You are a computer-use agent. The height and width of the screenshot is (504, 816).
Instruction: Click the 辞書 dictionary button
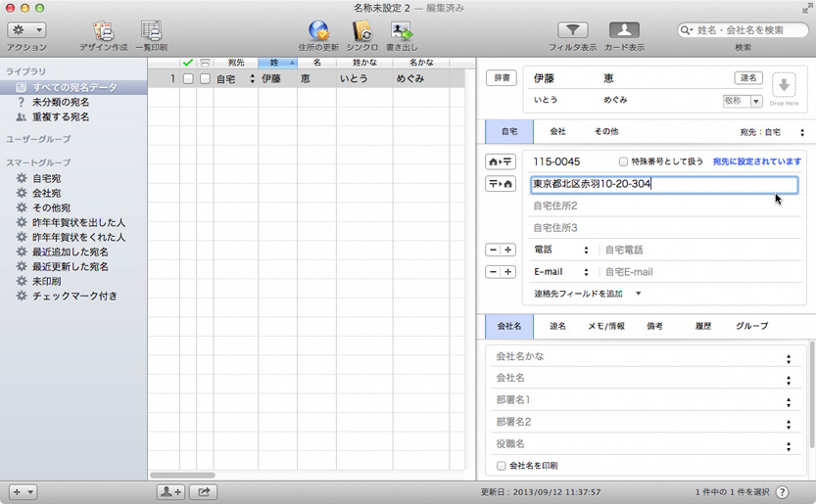tap(501, 78)
